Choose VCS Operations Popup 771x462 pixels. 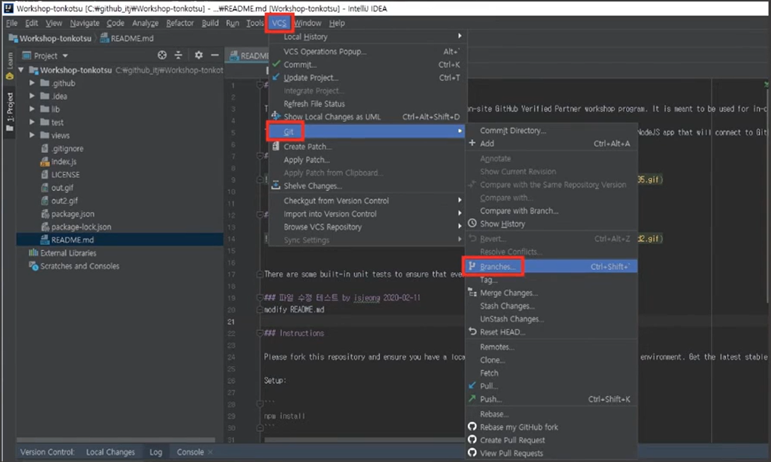(367, 52)
